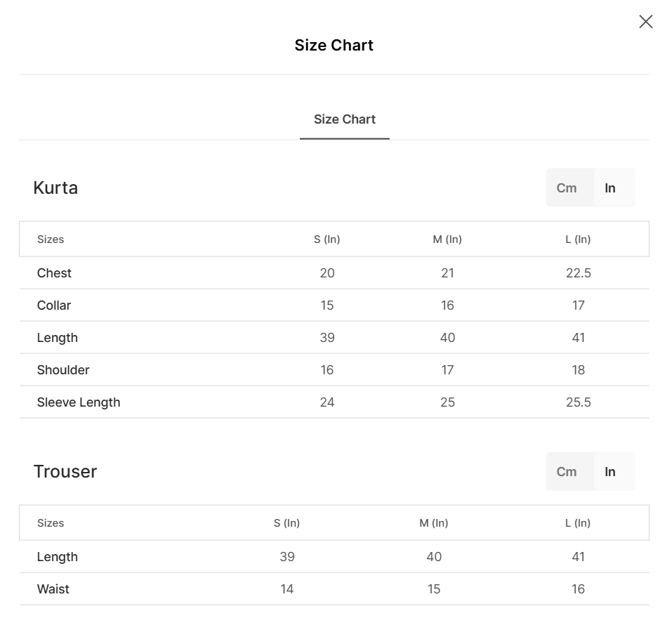Close the Size Chart dialog
This screenshot has height=644, width=660.
pos(646,22)
